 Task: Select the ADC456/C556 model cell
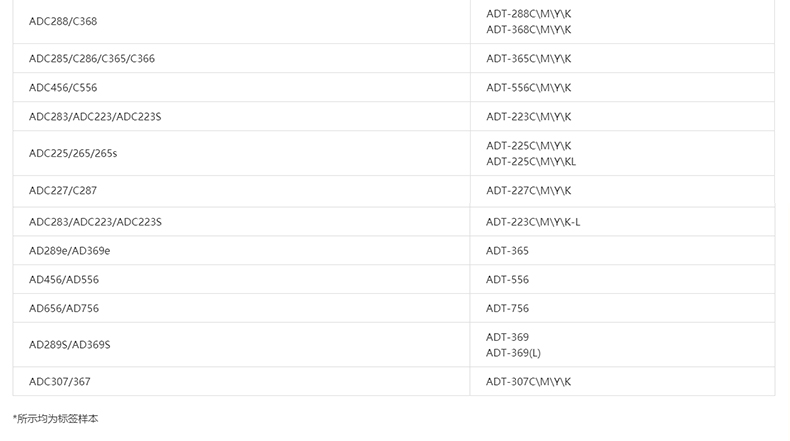click(63, 87)
